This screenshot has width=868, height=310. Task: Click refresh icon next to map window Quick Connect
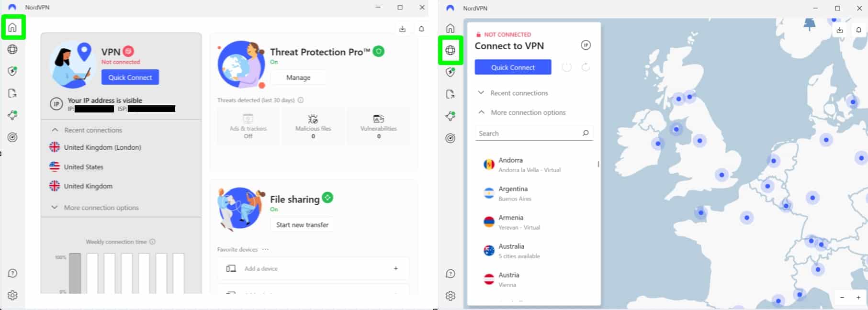point(586,67)
